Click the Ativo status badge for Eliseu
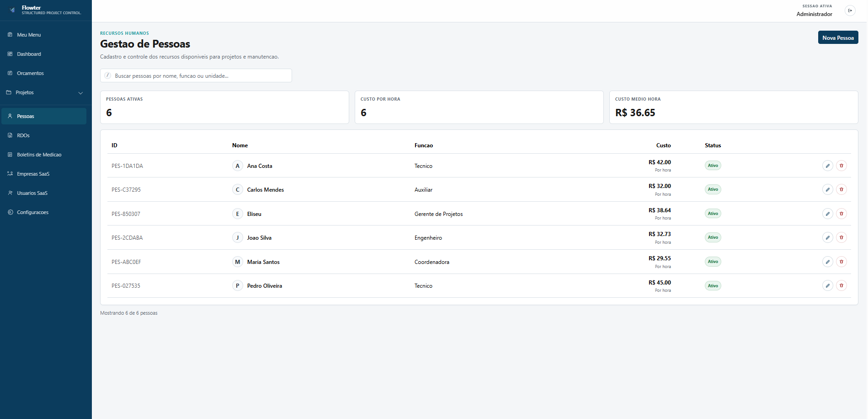Viewport: 868px width, 419px height. pos(713,214)
